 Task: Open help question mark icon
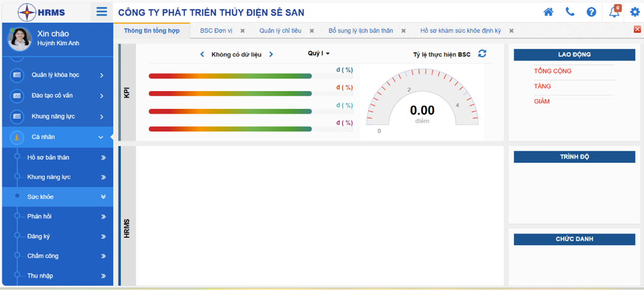tap(592, 12)
